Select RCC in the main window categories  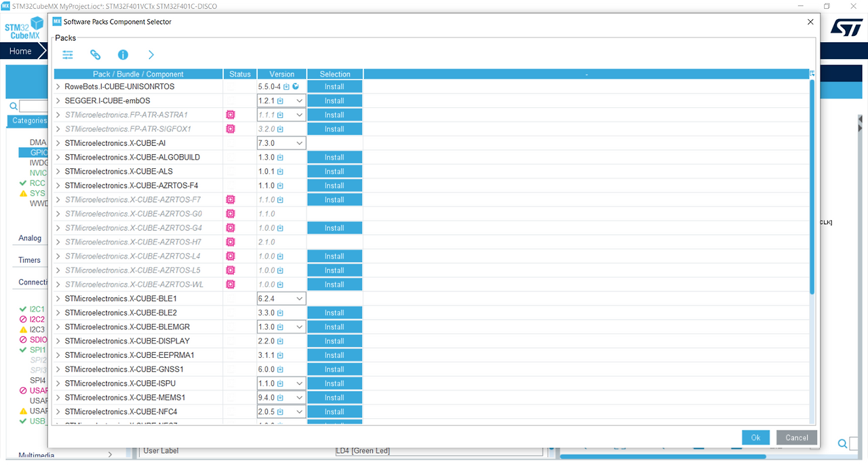[37, 183]
